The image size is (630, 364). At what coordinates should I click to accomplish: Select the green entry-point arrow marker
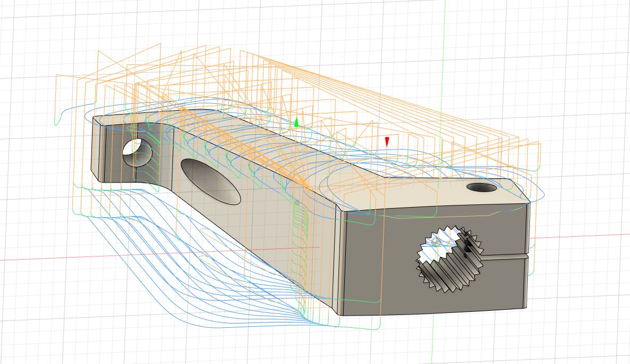[x=296, y=122]
